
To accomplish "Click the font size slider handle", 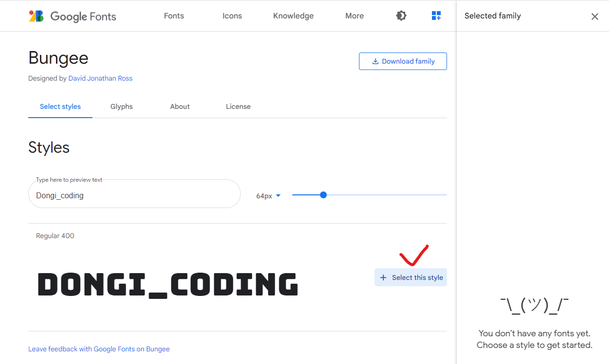I will click(x=323, y=195).
